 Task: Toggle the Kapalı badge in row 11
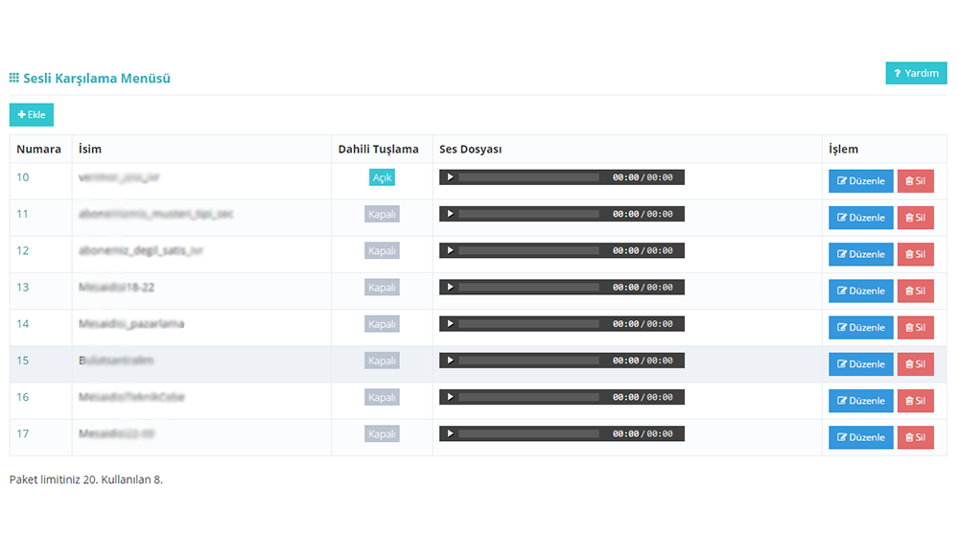[382, 214]
